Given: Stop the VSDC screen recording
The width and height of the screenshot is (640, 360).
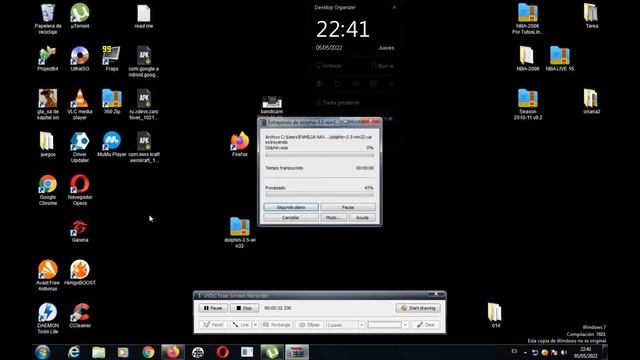Looking at the screenshot, I should [244, 308].
